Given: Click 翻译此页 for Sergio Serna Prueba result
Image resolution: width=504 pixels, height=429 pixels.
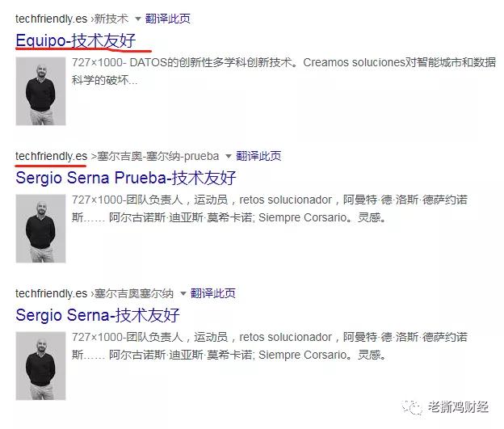Looking at the screenshot, I should tap(258, 156).
